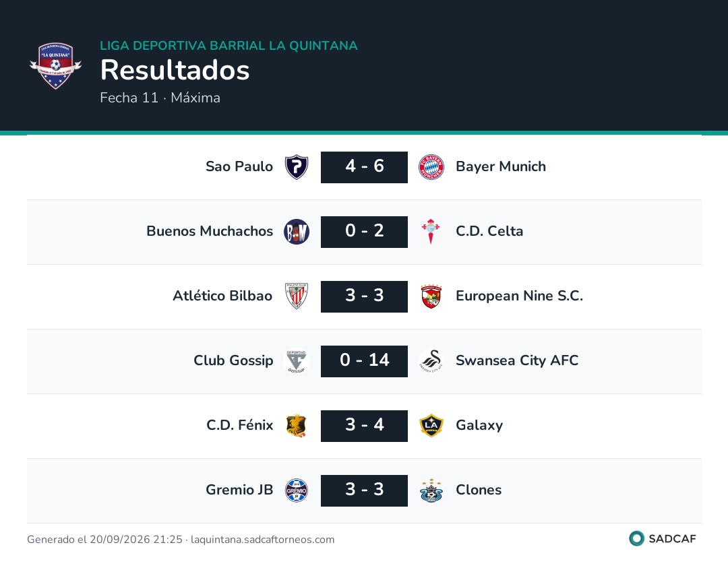Click the LA Galaxy shield icon
The height and width of the screenshot is (574, 728).
pos(431,426)
